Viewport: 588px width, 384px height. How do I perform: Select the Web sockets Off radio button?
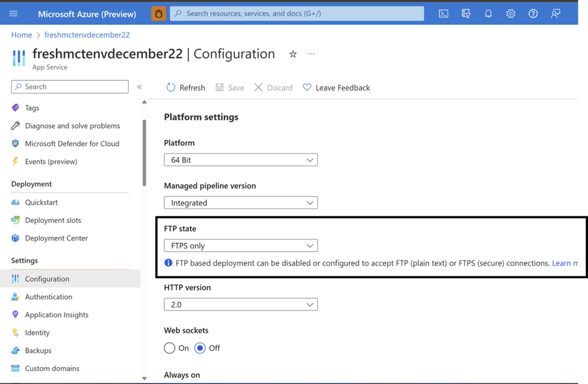click(x=200, y=348)
